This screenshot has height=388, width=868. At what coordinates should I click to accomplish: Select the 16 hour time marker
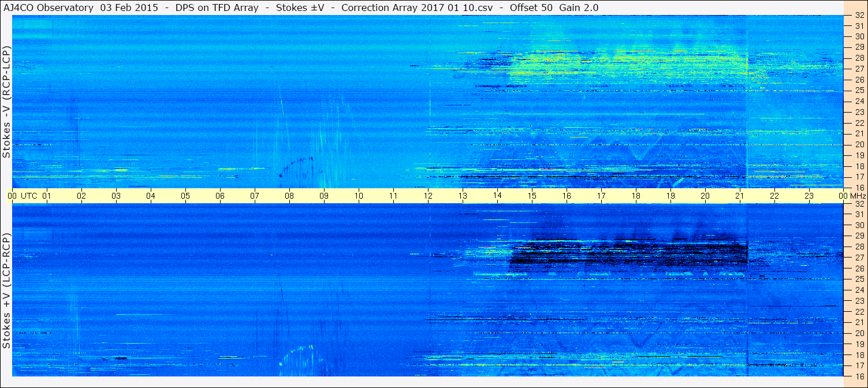click(567, 196)
